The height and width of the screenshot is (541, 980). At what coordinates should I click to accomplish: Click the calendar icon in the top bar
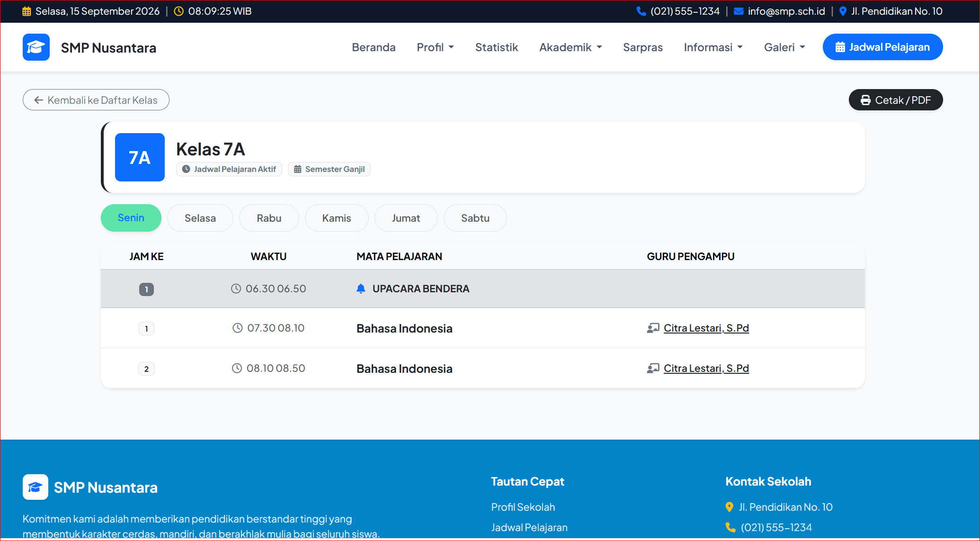(x=27, y=11)
